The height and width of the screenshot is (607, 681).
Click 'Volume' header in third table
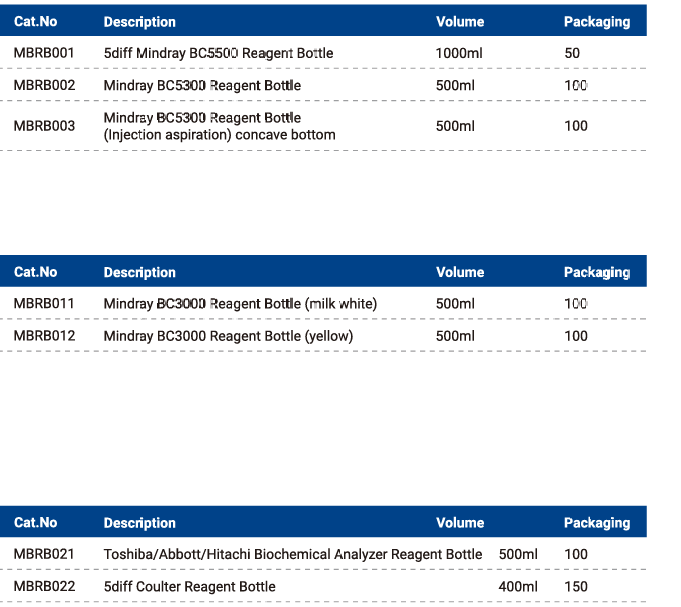pyautogui.click(x=460, y=522)
